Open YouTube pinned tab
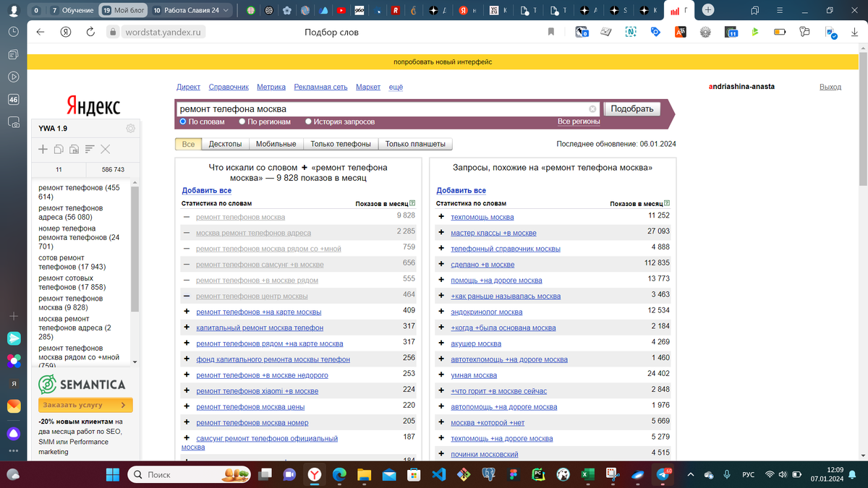Viewport: 868px width, 488px height. pyautogui.click(x=341, y=11)
